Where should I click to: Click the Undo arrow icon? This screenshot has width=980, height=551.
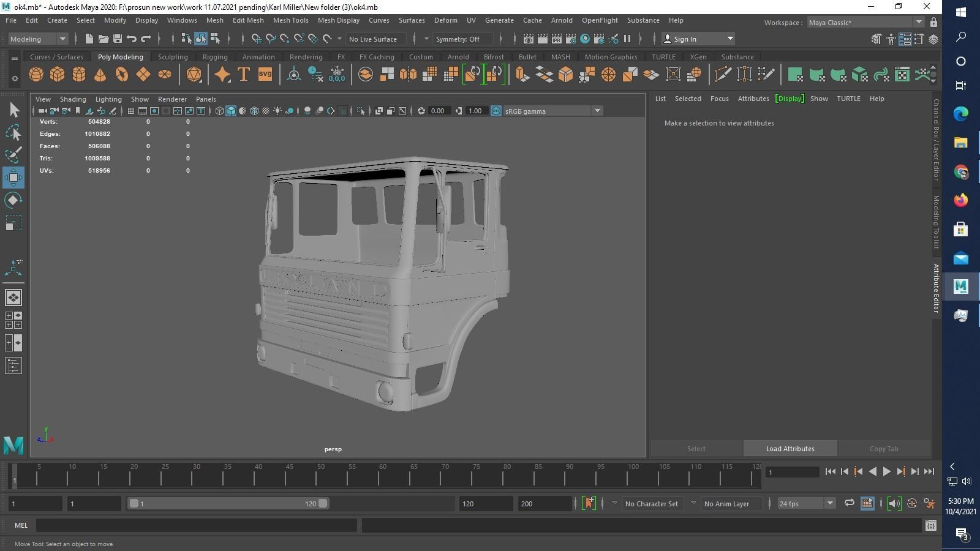coord(132,39)
